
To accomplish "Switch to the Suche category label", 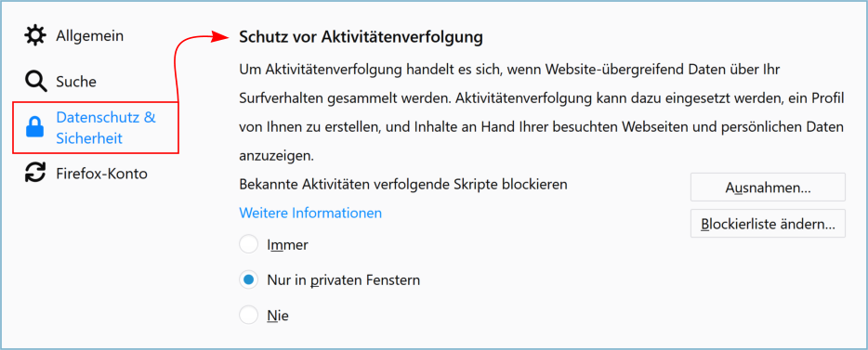I will pyautogui.click(x=76, y=82).
